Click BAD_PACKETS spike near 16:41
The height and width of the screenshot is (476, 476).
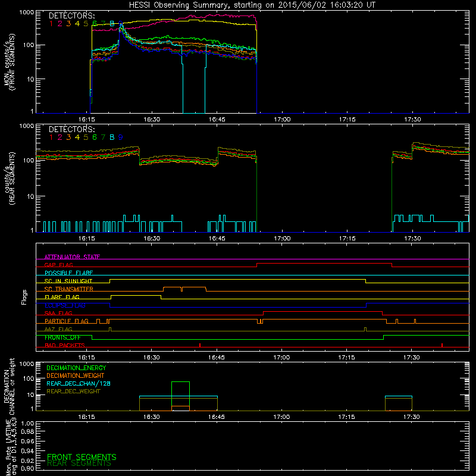(200, 345)
